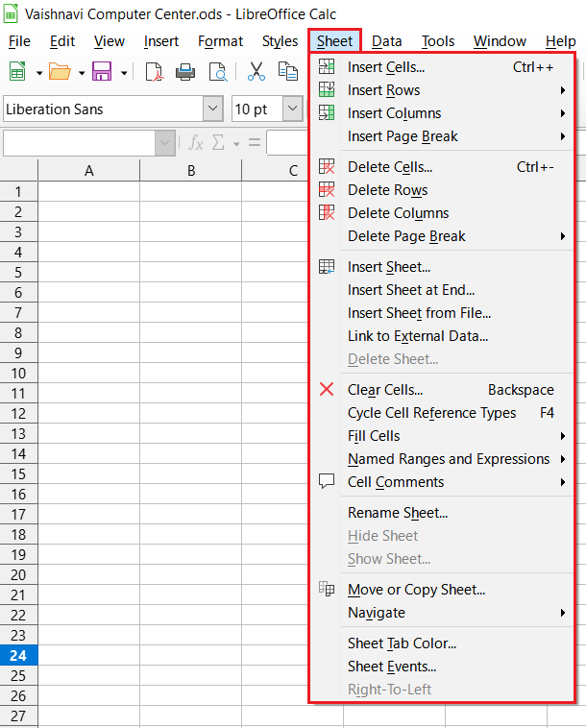
Task: Choose Rename Sheet... menu entry
Action: click(x=442, y=513)
